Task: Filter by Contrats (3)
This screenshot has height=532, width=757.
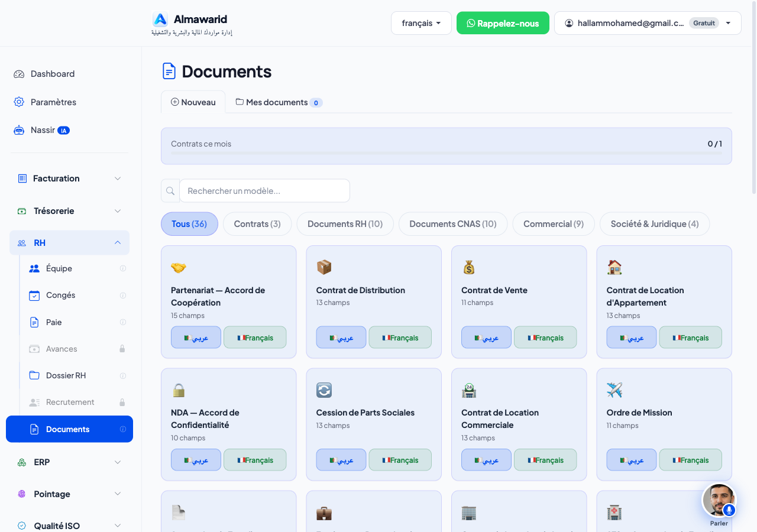Action: [257, 224]
